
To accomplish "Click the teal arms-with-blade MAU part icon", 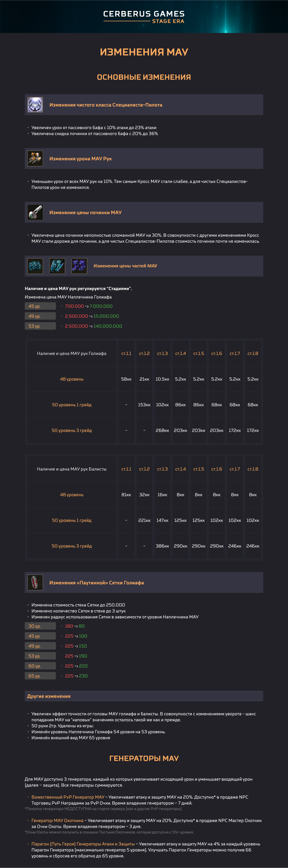I will coord(57,266).
